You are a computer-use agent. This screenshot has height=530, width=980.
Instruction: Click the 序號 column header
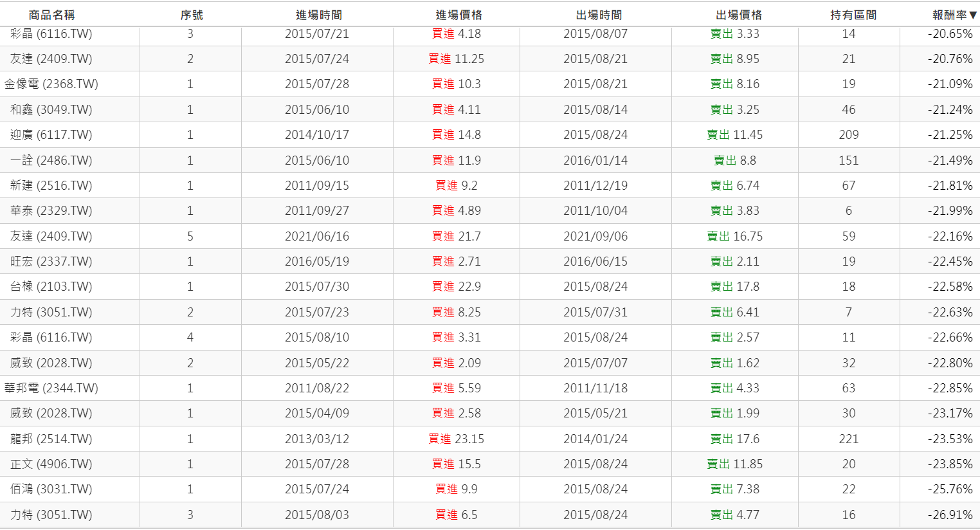pyautogui.click(x=191, y=15)
